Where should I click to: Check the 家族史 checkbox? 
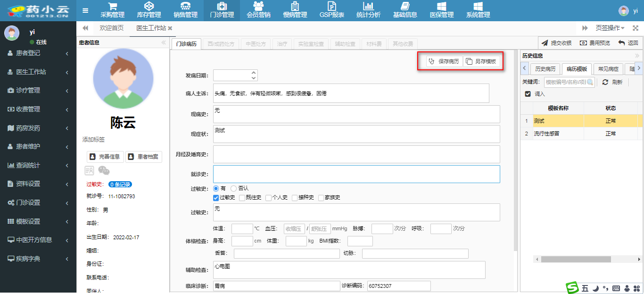321,198
